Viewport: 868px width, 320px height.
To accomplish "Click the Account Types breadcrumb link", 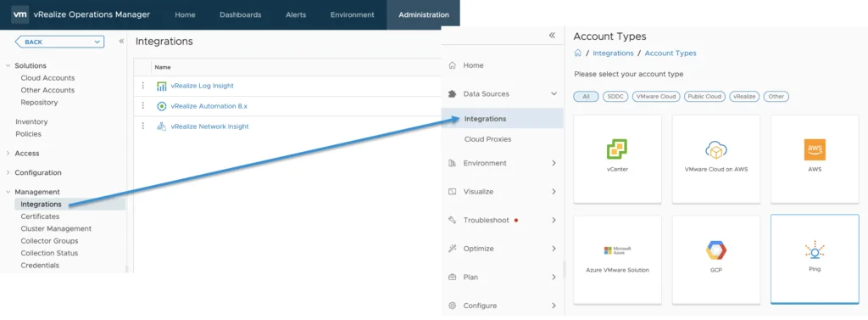I will (x=670, y=53).
